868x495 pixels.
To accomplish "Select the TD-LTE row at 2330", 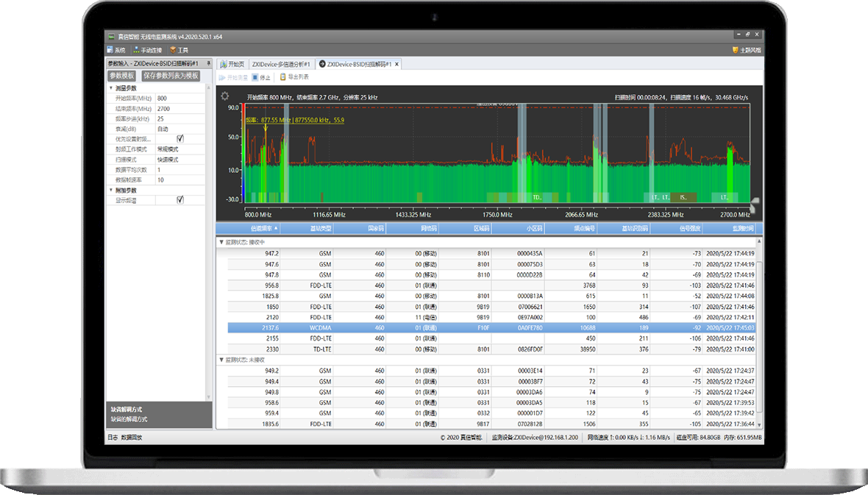I will (x=491, y=349).
